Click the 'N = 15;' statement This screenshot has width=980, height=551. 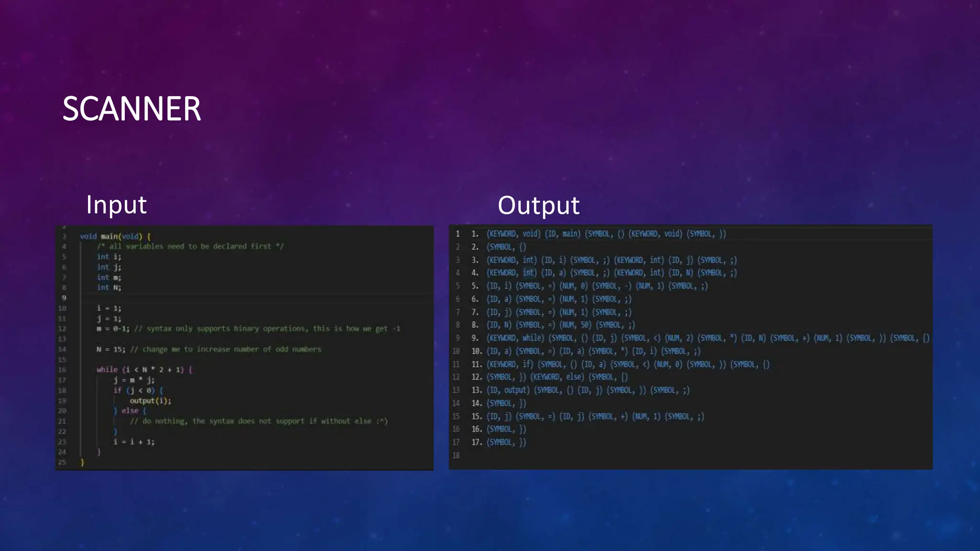[111, 349]
